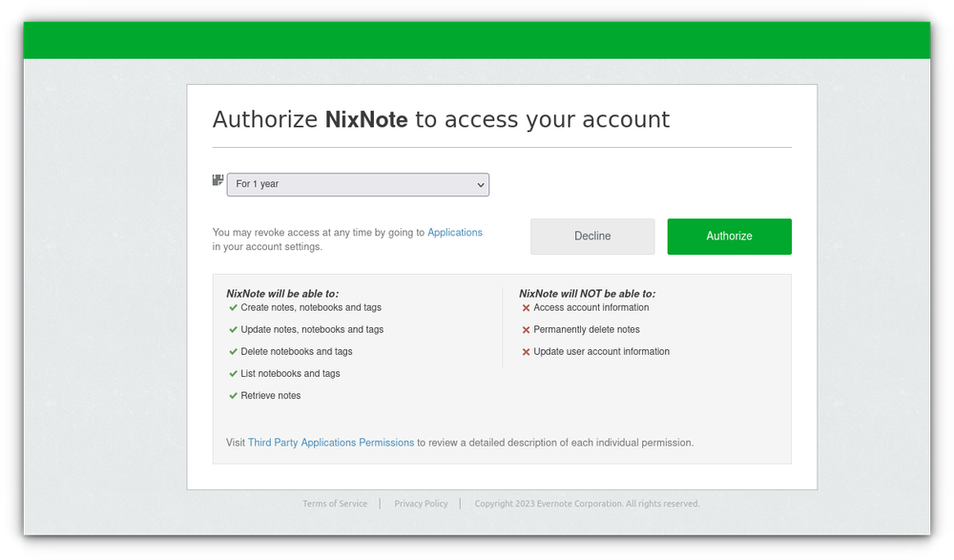This screenshot has height=560, width=954.
Task: Click the expiration calendar icon beside the duration dropdown
Action: [218, 179]
